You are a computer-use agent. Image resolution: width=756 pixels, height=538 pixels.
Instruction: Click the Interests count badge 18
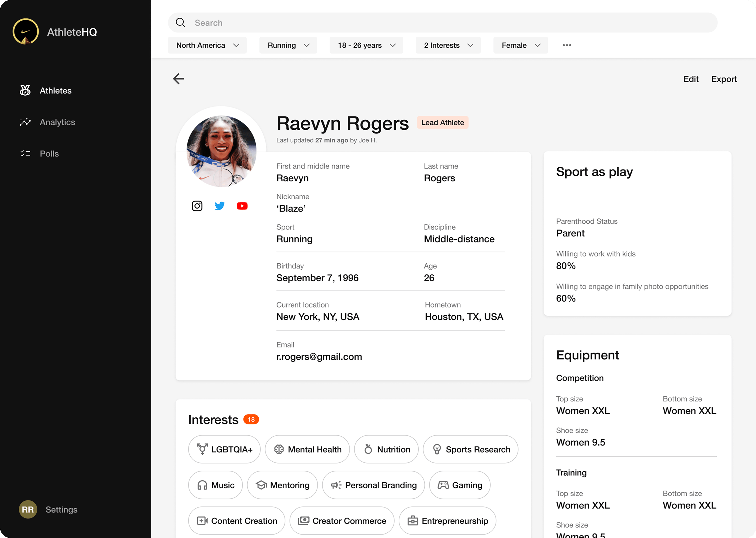click(x=251, y=419)
